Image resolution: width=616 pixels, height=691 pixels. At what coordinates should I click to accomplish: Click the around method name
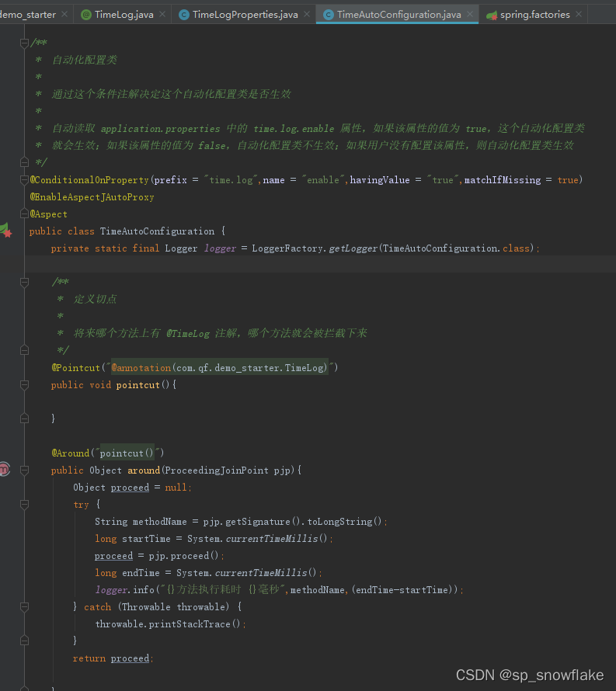(144, 471)
